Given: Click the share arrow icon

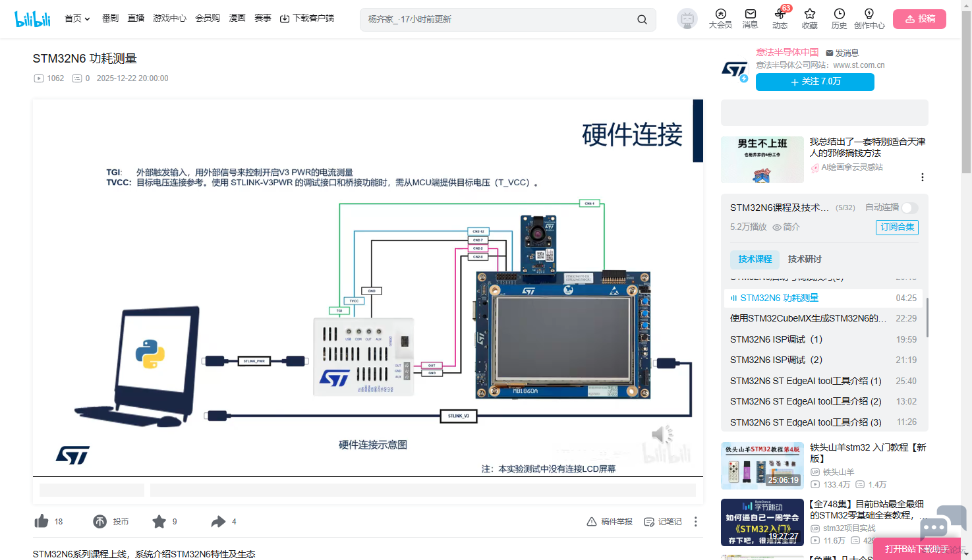Looking at the screenshot, I should (218, 522).
